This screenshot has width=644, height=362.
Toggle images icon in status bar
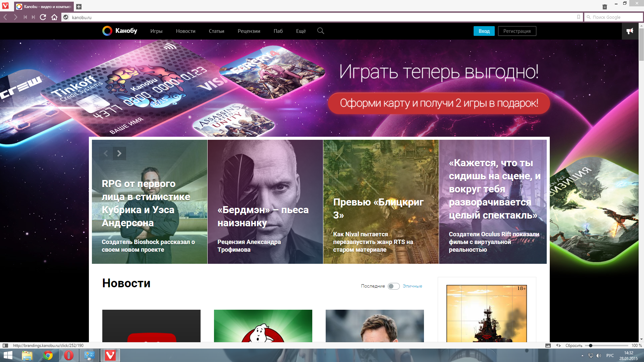tap(548, 345)
